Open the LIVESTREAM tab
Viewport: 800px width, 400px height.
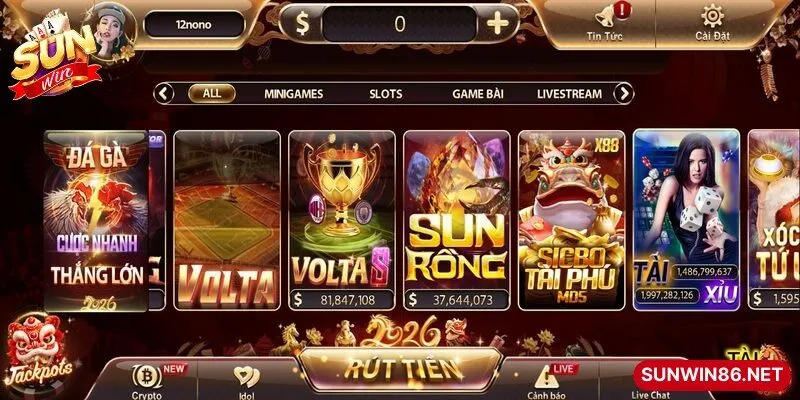(569, 94)
